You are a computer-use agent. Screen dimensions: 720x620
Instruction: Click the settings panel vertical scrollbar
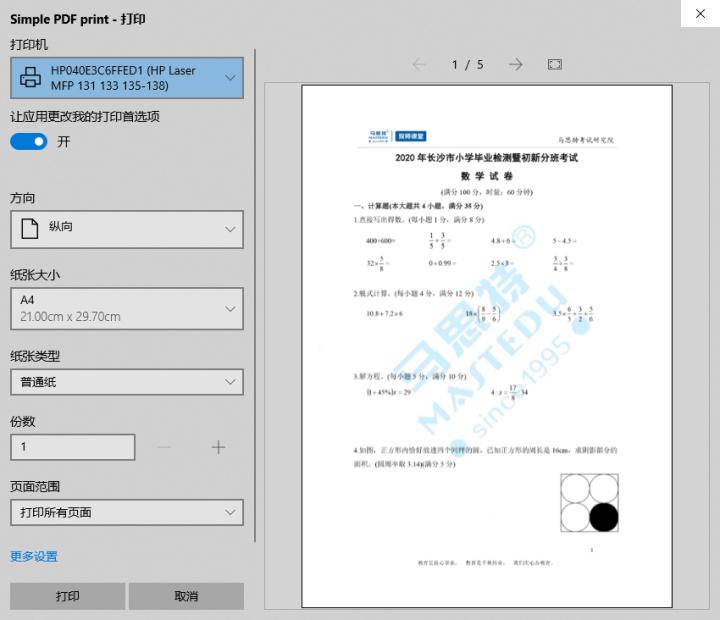[255, 295]
